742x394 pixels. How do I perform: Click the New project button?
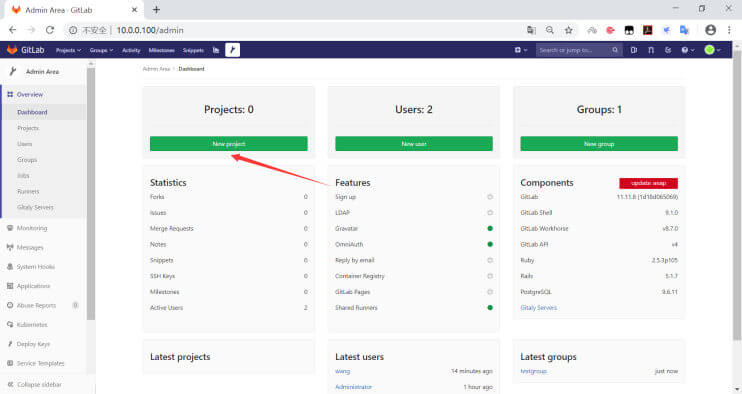point(229,144)
